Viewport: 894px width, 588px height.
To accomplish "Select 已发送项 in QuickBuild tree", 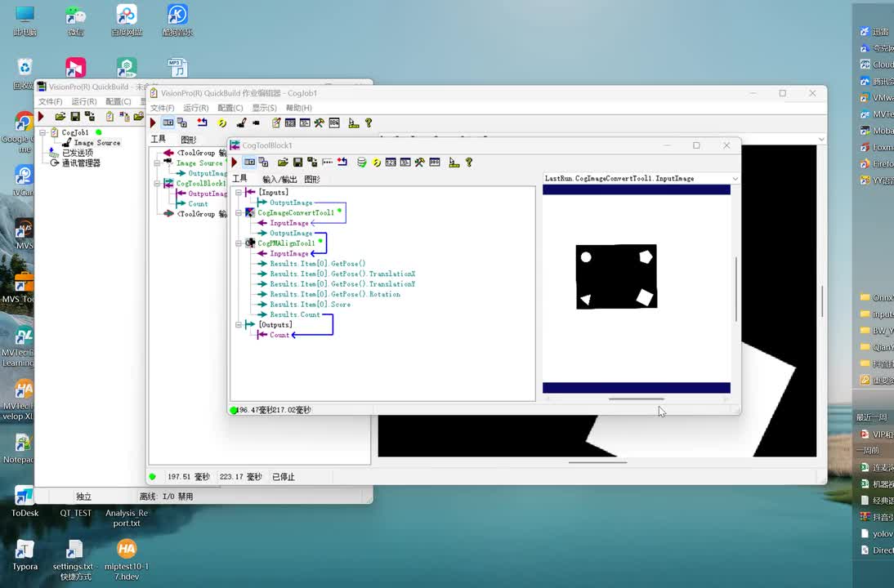I will click(77, 153).
